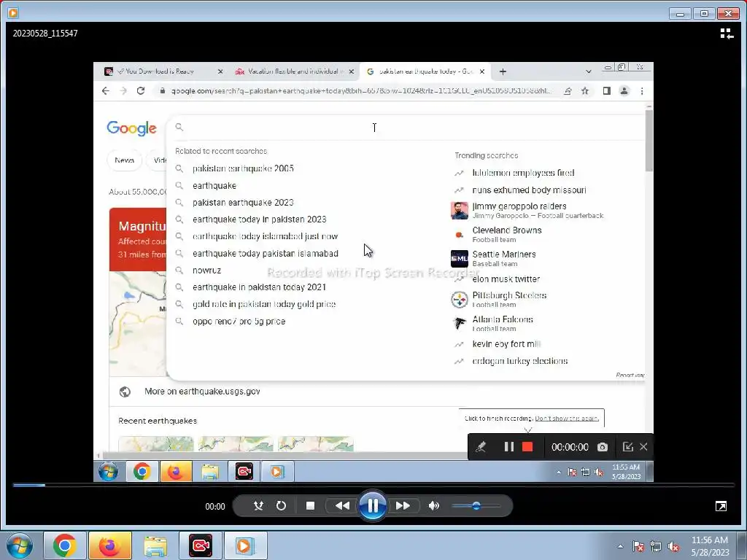This screenshot has width=747, height=560.
Task: Click the recorder's expand panel icon
Action: coord(627,447)
